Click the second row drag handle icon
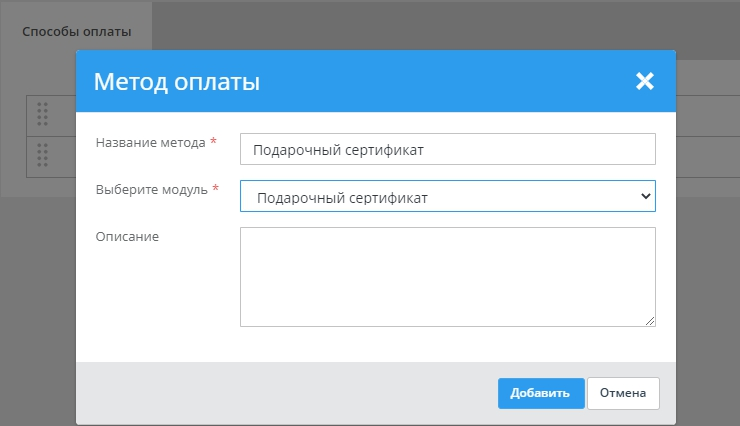Screen dimensions: 740x426 [42, 155]
